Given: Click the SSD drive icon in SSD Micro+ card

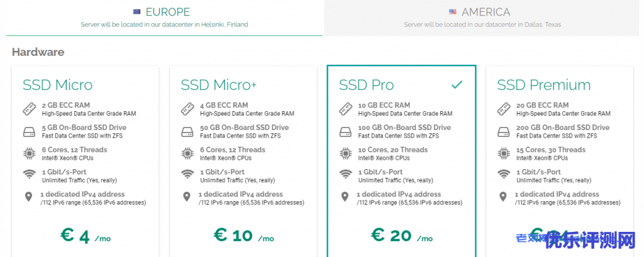Looking at the screenshot, I should tap(187, 132).
